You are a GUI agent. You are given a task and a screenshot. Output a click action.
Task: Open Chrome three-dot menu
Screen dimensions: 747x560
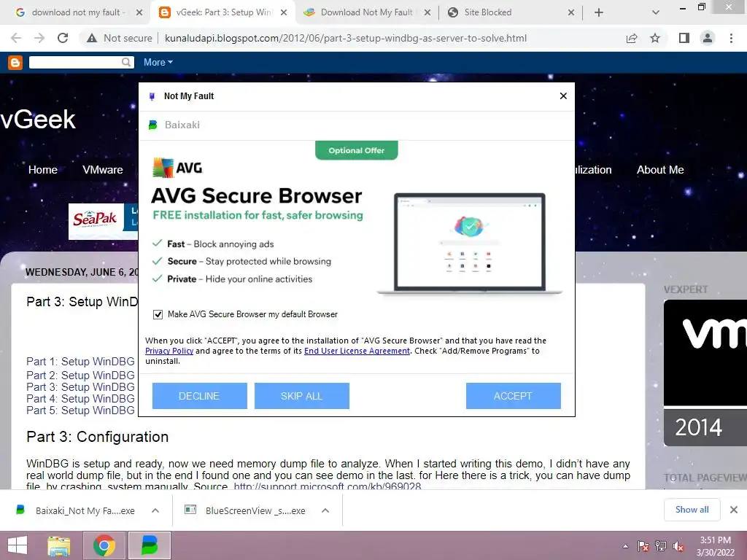pos(731,38)
